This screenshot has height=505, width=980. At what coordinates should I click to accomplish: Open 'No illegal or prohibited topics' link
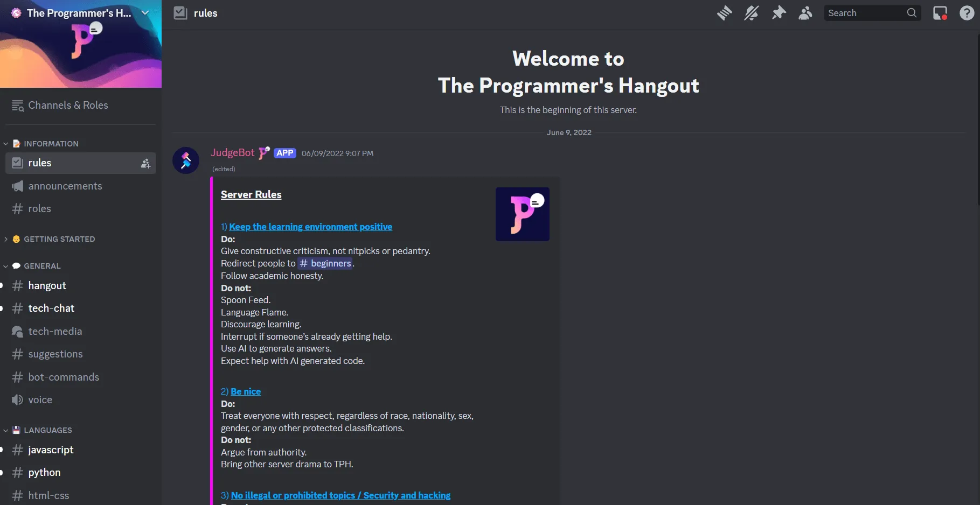pyautogui.click(x=340, y=496)
